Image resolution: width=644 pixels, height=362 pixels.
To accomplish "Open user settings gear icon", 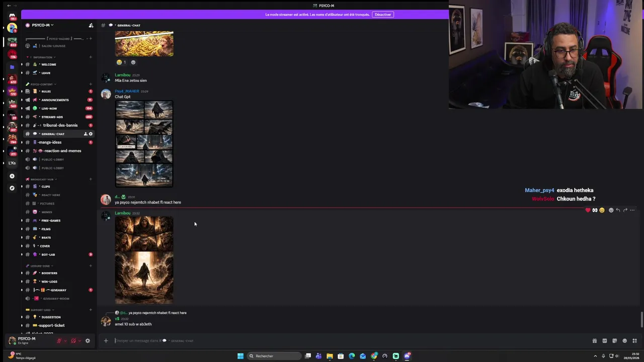I will 88,340.
